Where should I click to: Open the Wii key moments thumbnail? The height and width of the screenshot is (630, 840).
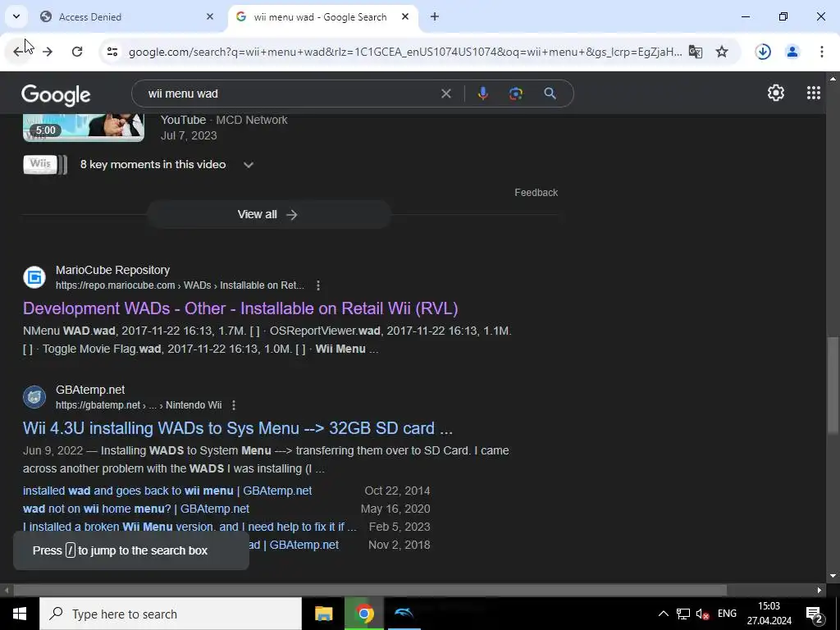click(x=46, y=164)
